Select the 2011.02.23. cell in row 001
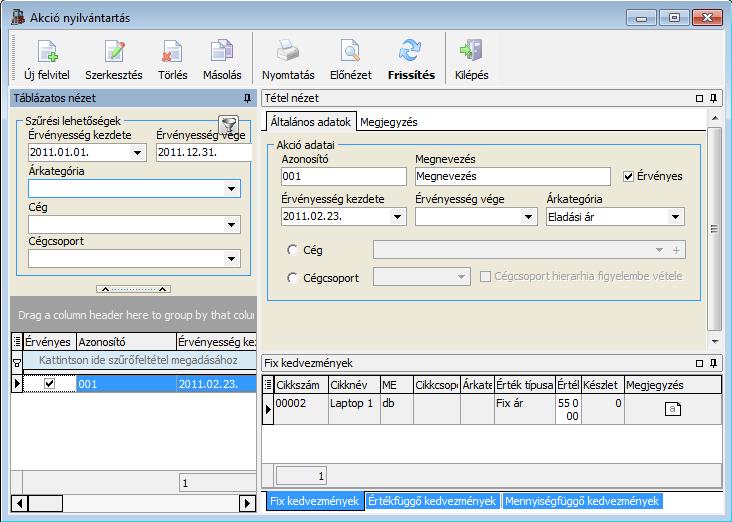The image size is (732, 522). 216,384
